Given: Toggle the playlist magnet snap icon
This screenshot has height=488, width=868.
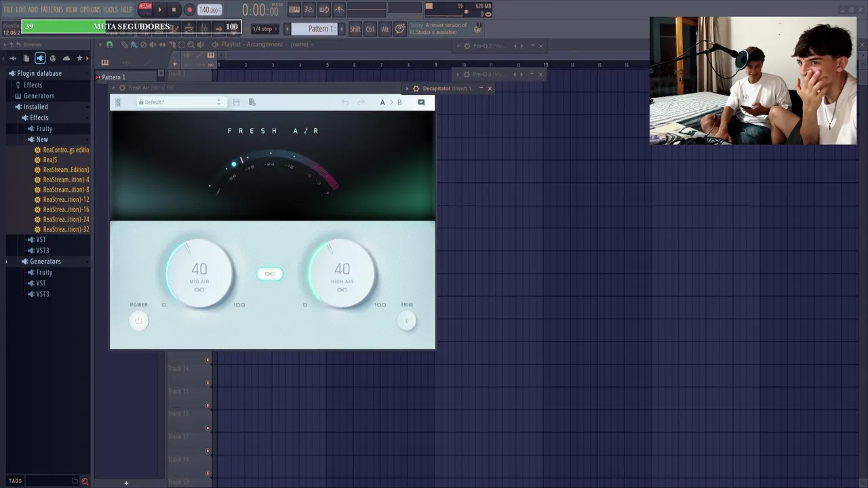Looking at the screenshot, I should click(110, 45).
